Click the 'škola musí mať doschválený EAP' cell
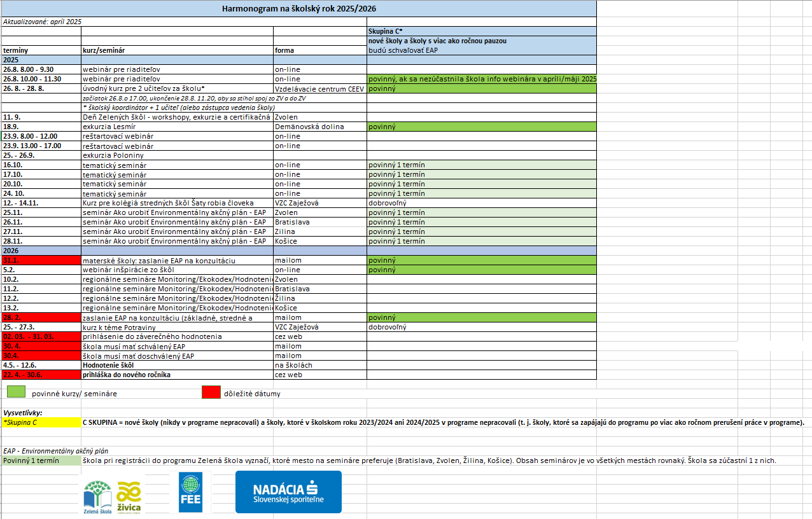The width and height of the screenshot is (812, 519). (x=177, y=356)
